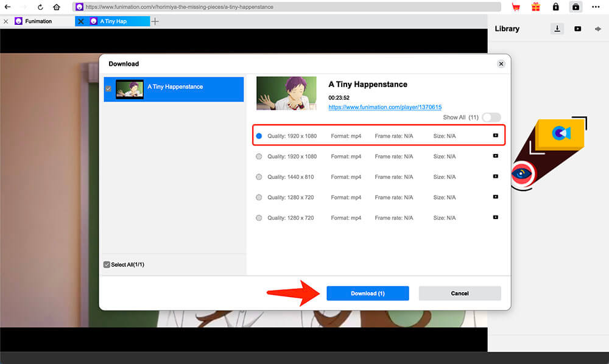This screenshot has height=364, width=609.
Task: Click the home icon in browser toolbar
Action: [57, 7]
